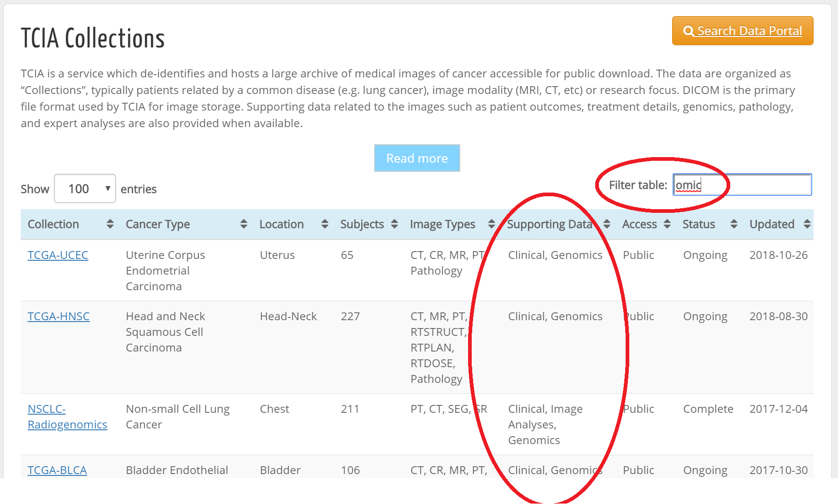This screenshot has width=838, height=504.
Task: Sort by Subjects using arrow icon
Action: click(x=394, y=224)
